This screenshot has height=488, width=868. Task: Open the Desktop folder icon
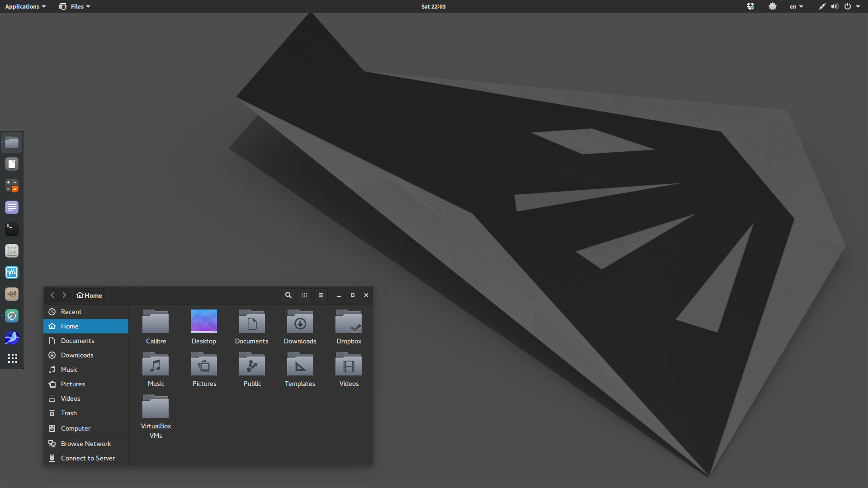pyautogui.click(x=204, y=328)
